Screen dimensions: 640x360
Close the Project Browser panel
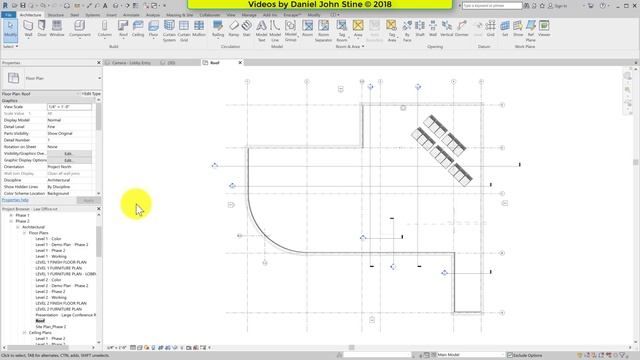[x=98, y=209]
